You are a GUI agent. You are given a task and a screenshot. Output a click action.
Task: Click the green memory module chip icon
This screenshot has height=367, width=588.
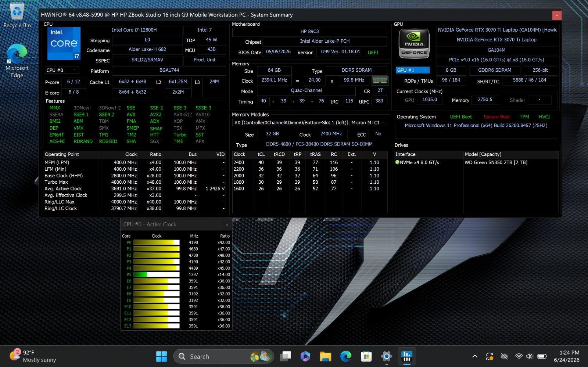(380, 80)
